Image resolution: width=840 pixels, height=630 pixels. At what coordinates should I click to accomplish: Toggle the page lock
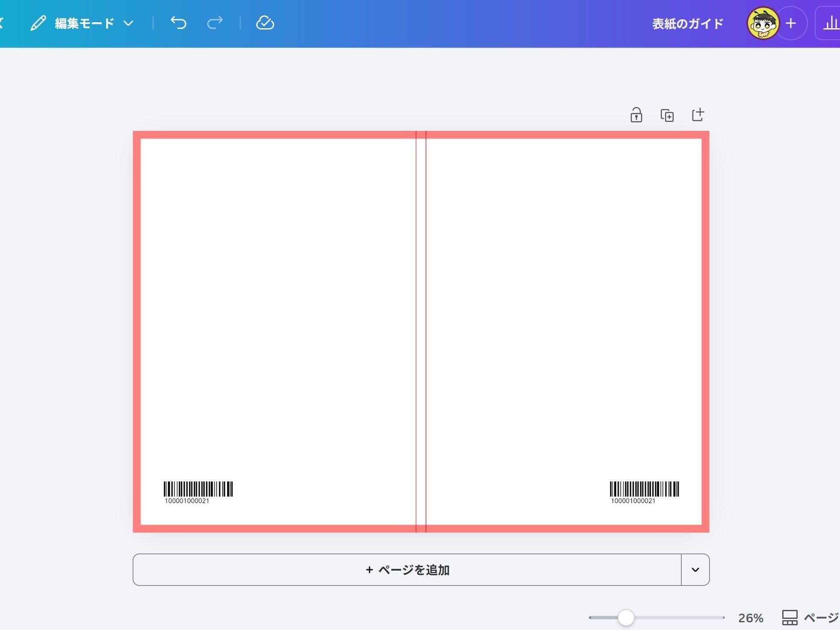tap(636, 115)
